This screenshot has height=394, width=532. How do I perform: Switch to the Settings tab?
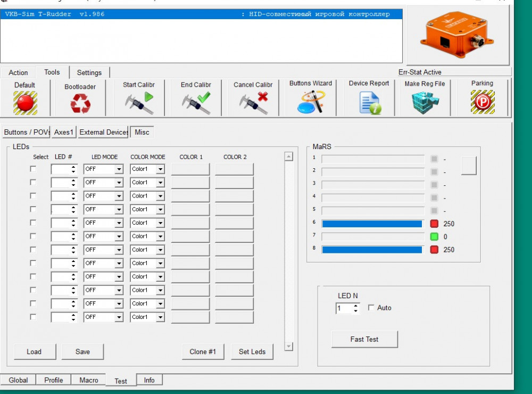[x=89, y=72]
